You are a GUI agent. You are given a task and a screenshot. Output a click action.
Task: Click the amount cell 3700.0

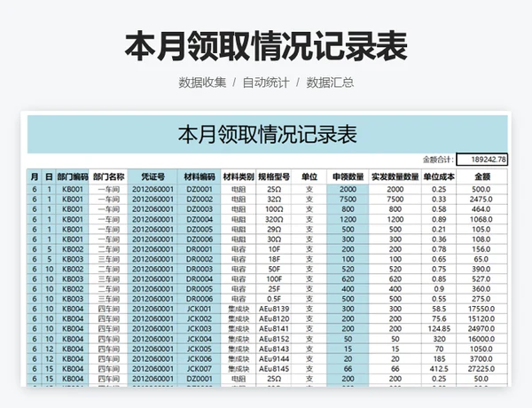[481, 359]
